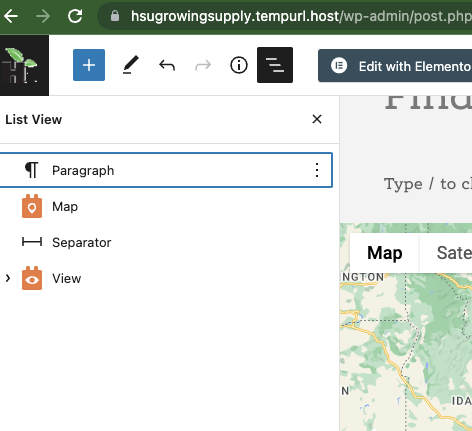This screenshot has width=472, height=431.
Task: Switch Google map to Map view
Action: pos(385,253)
